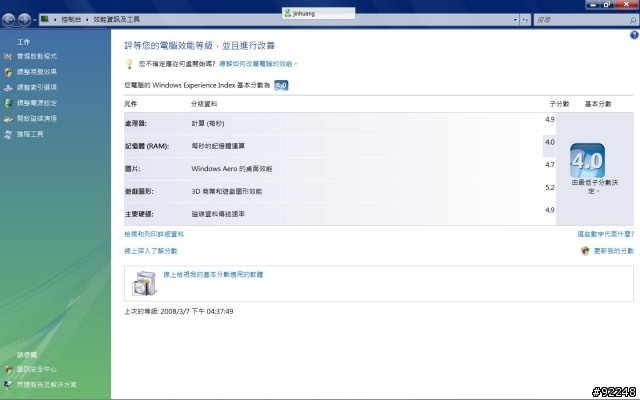Click the 子分數 column header

point(559,104)
